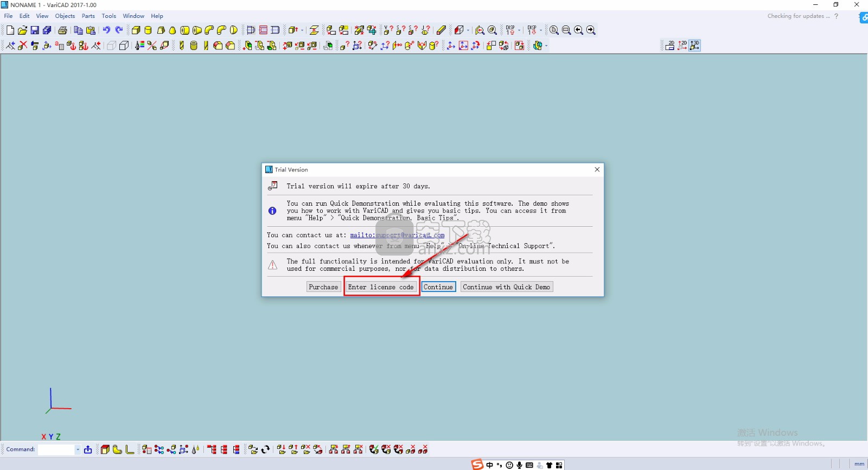Close the Trial Version dialog
Image resolution: width=868 pixels, height=470 pixels.
(597, 170)
